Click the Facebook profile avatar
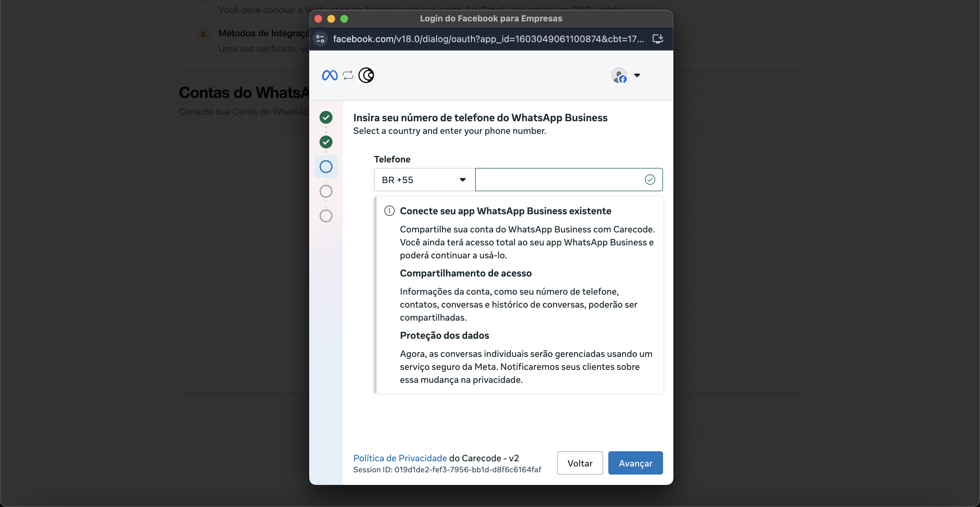Viewport: 980px width, 507px height. (x=619, y=75)
